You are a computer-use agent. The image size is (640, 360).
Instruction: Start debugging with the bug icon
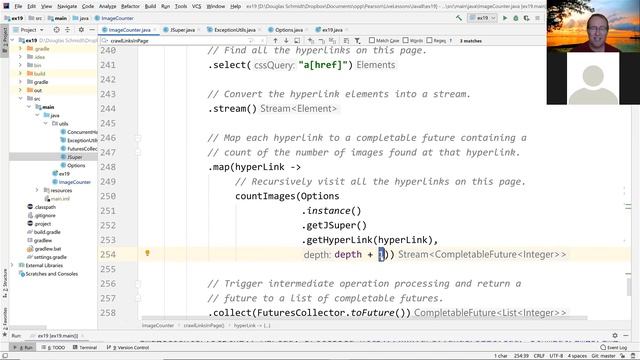point(516,18)
